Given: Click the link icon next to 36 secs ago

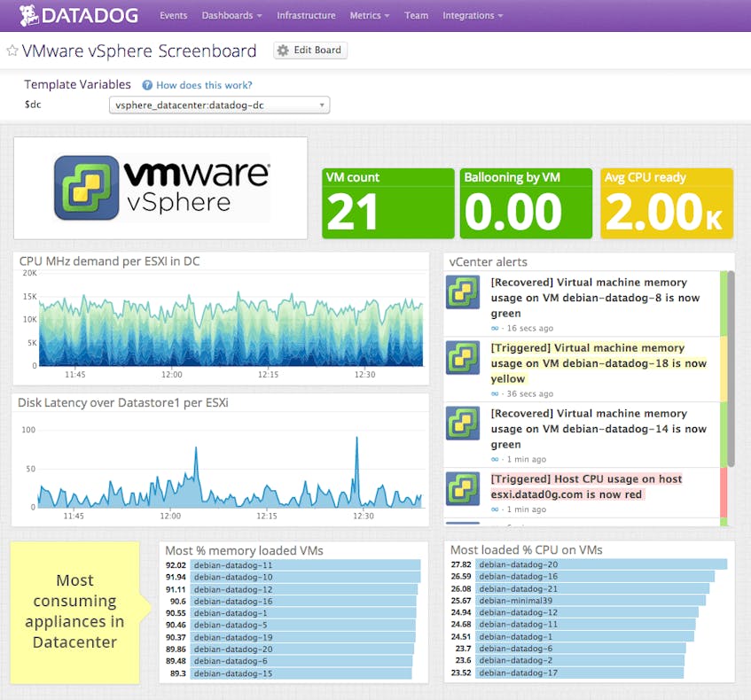Looking at the screenshot, I should [495, 394].
